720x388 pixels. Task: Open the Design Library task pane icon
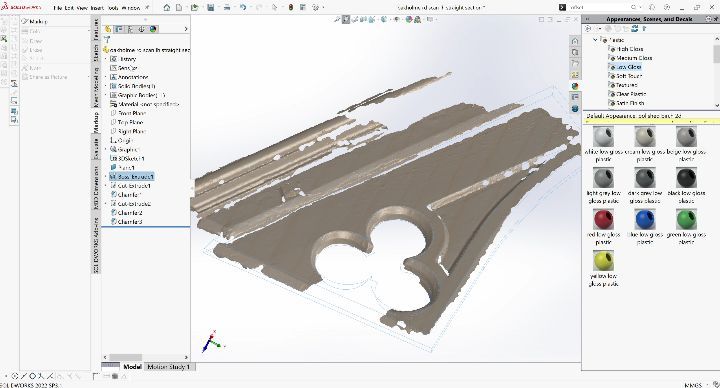tap(575, 52)
